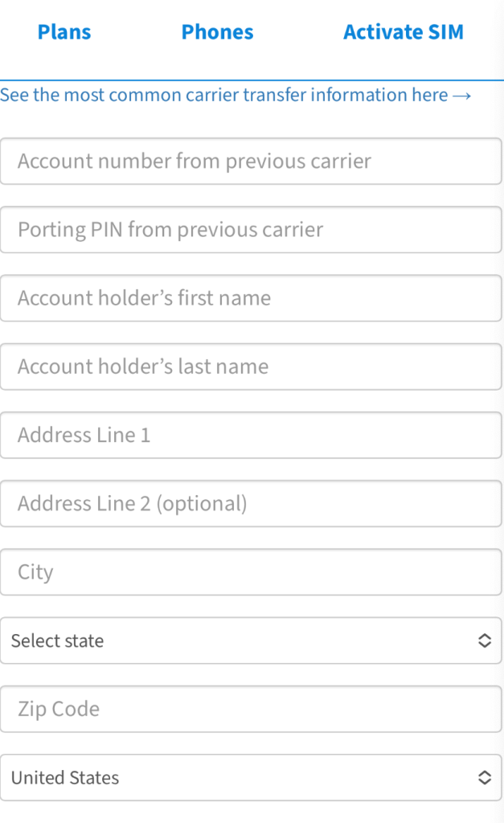Select the account holder's last name field
Viewport: 504px width, 823px height.
[x=251, y=366]
